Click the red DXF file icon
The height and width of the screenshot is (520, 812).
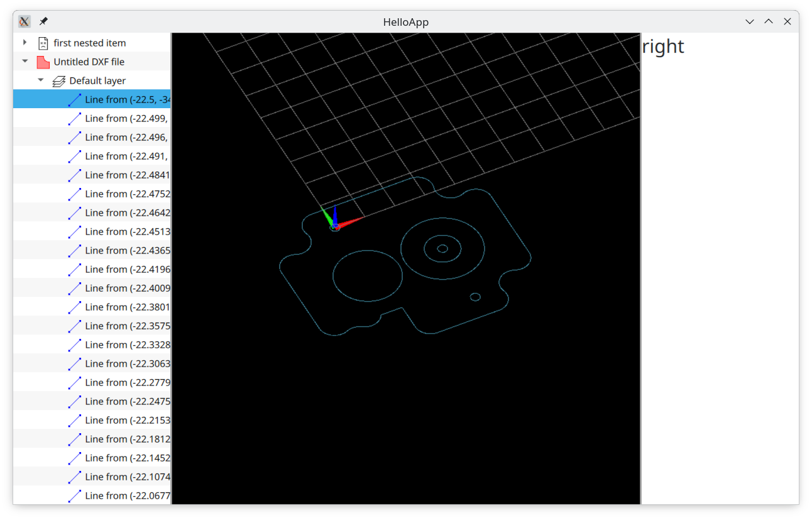(x=43, y=62)
